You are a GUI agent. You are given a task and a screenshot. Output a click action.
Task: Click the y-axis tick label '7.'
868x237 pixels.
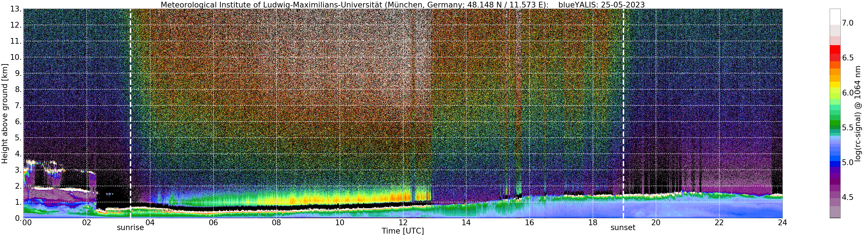(18, 106)
